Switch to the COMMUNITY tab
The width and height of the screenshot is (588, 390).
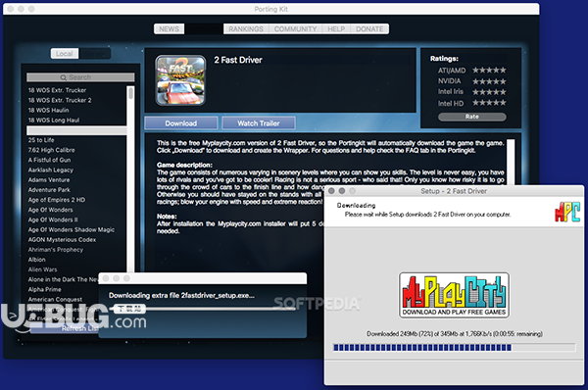tap(295, 28)
